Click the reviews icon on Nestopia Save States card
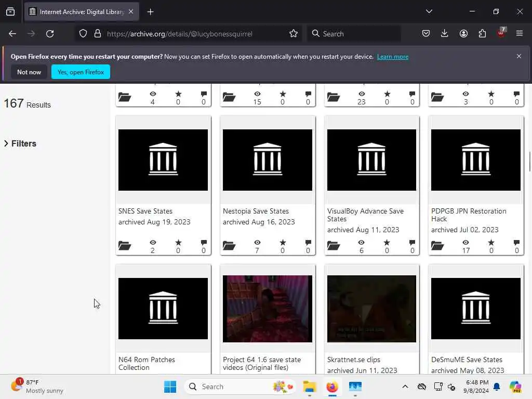 pos(308,242)
